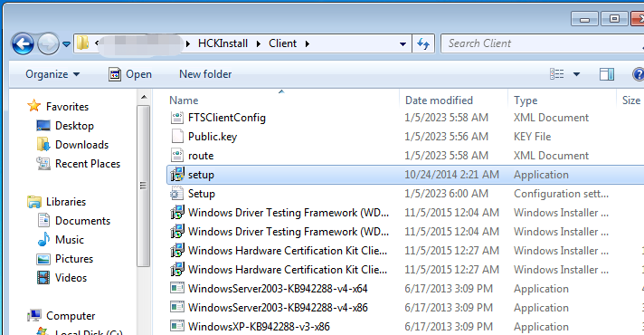Open the recent pages dropdown arrow

(x=66, y=44)
